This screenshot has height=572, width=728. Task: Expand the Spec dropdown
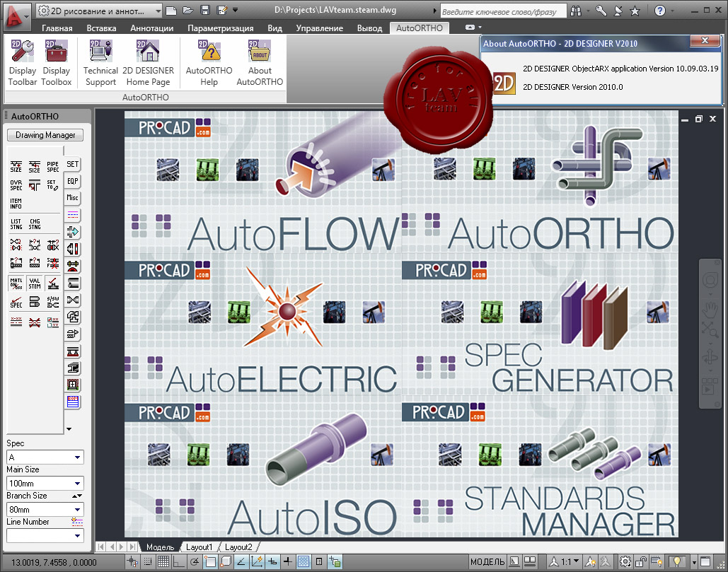click(78, 457)
